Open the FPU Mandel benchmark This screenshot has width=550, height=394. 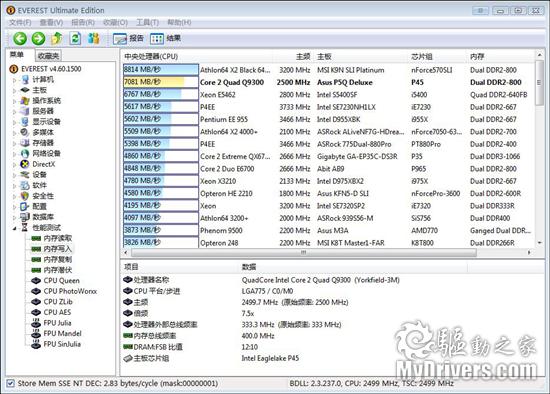[x=56, y=333]
